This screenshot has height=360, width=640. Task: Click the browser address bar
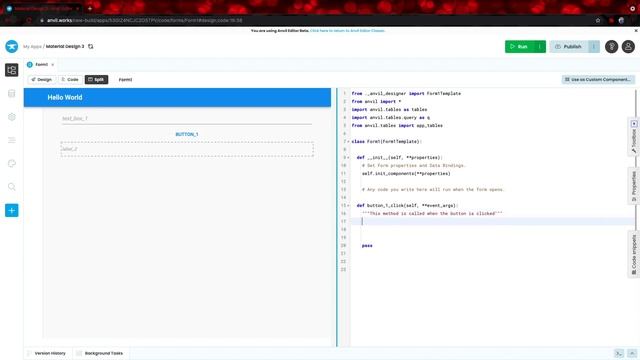[x=314, y=20]
